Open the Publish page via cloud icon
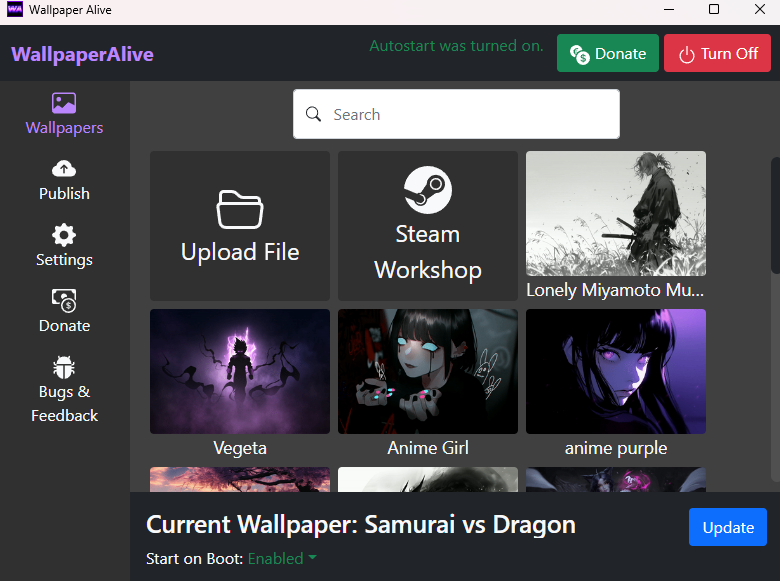 (64, 169)
